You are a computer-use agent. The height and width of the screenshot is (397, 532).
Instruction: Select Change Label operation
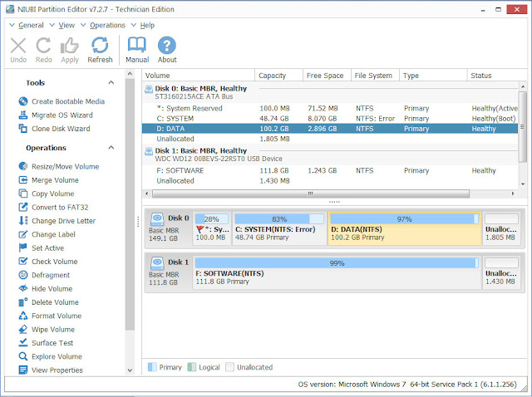pos(47,234)
